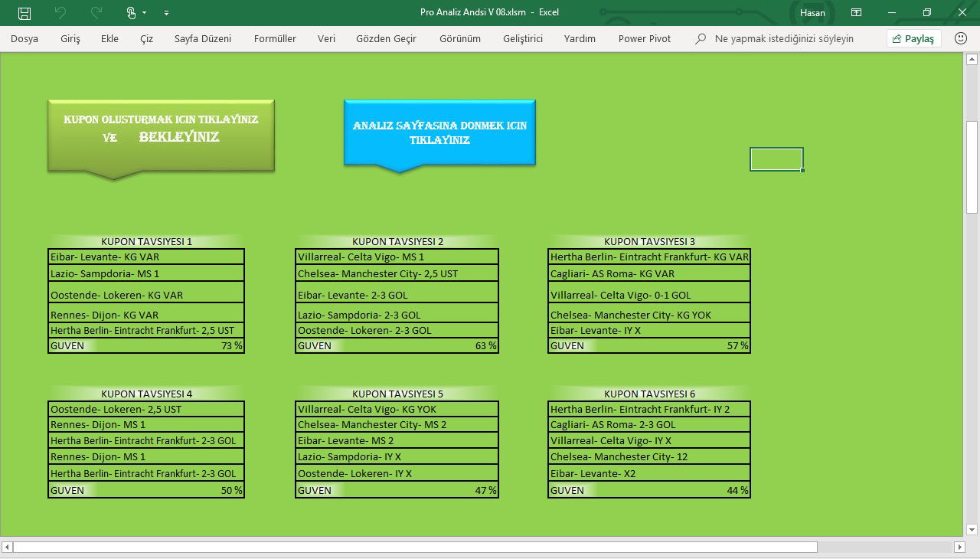Image resolution: width=980 pixels, height=559 pixels.
Task: Click the 47 % confidence value
Action: point(485,490)
